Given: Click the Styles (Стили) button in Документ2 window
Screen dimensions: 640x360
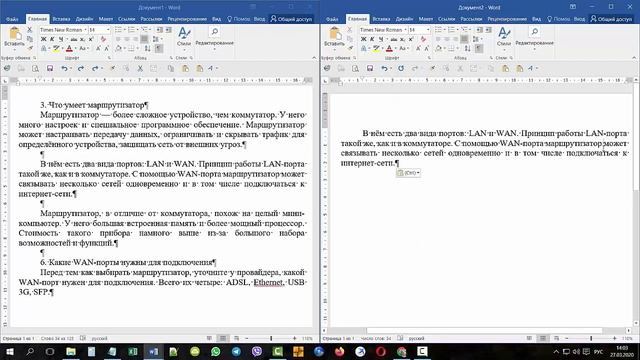Looking at the screenshot, I should click(x=504, y=38).
